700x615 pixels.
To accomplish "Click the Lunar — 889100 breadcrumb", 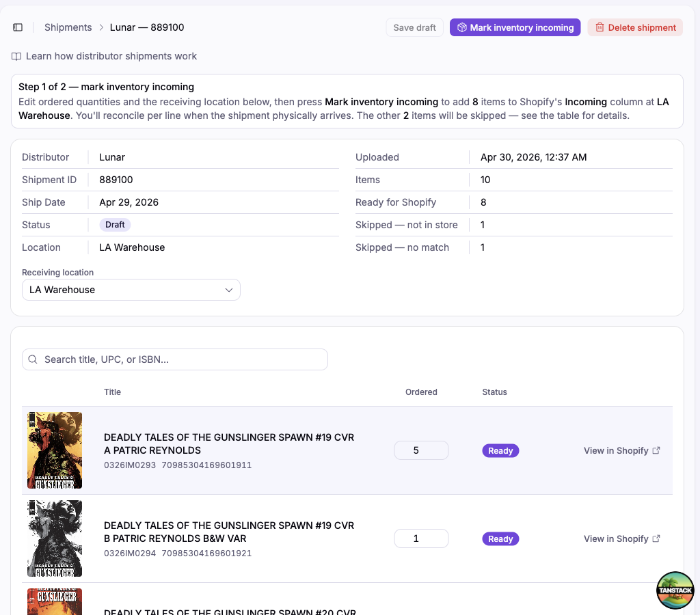I will (x=147, y=27).
